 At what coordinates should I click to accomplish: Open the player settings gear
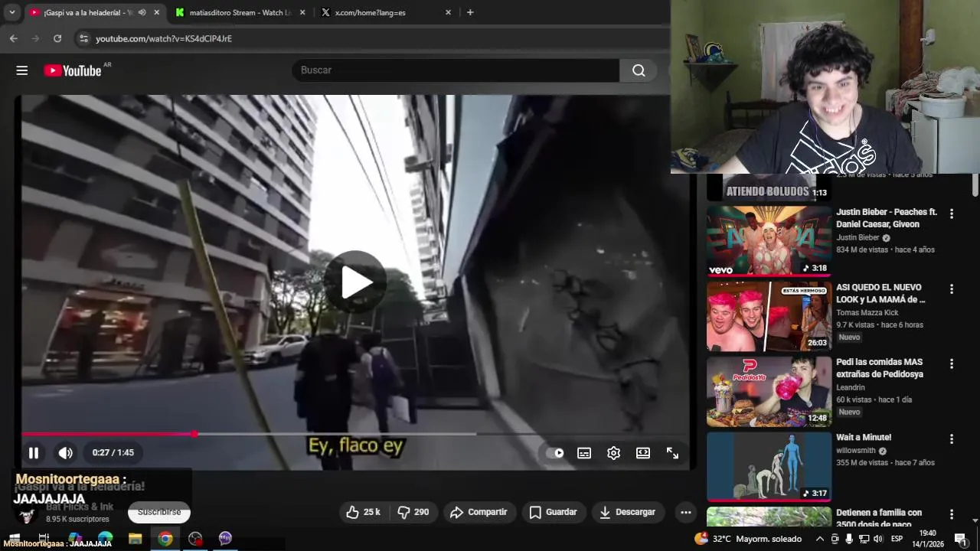pyautogui.click(x=613, y=453)
